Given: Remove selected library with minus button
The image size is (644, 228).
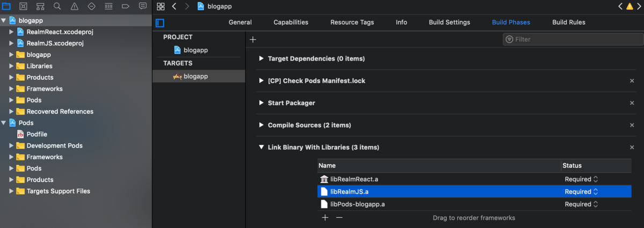Looking at the screenshot, I should click(339, 218).
